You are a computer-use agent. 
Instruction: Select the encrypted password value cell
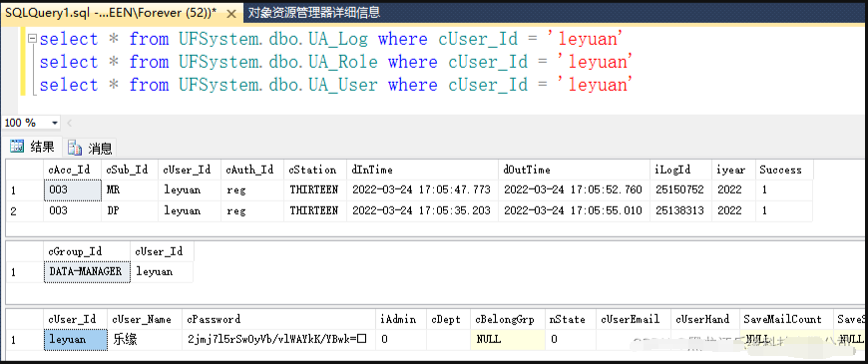click(x=278, y=339)
